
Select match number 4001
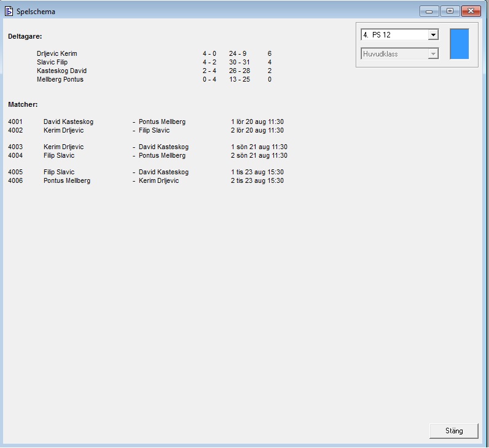pos(15,122)
